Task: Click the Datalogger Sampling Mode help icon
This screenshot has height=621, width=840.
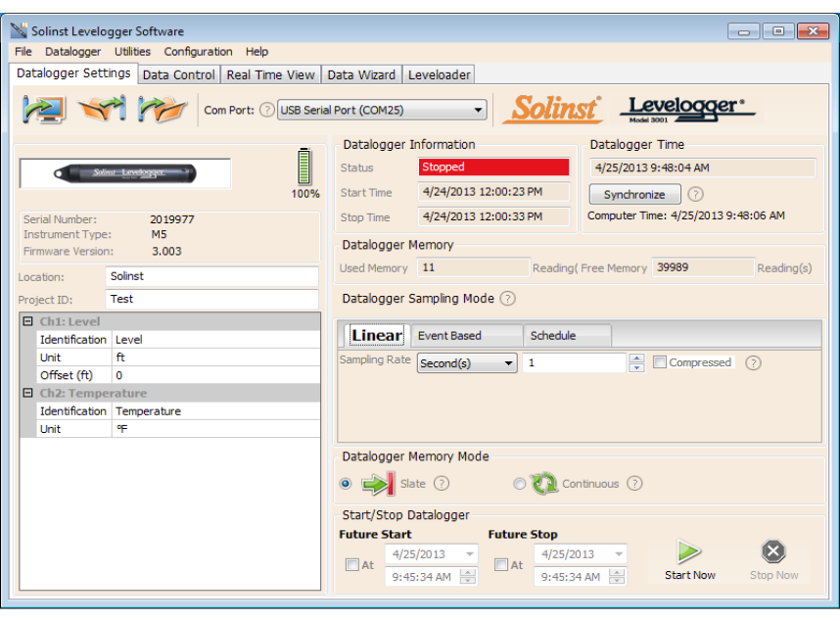Action: click(x=507, y=299)
